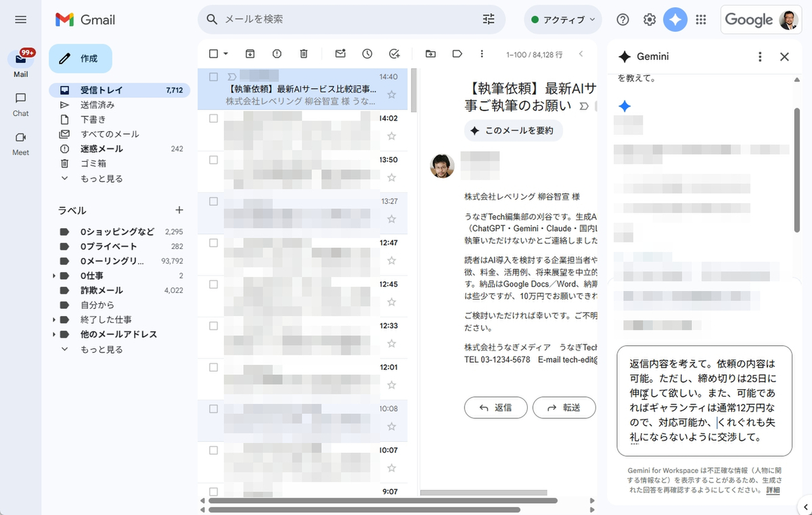
Task: Open Meet in the left rail
Action: 20,143
